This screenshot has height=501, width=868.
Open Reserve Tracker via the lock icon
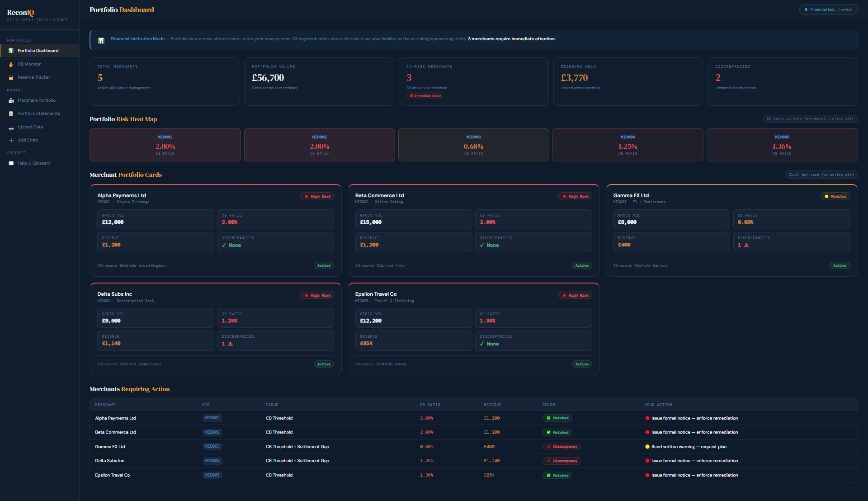[x=11, y=77]
